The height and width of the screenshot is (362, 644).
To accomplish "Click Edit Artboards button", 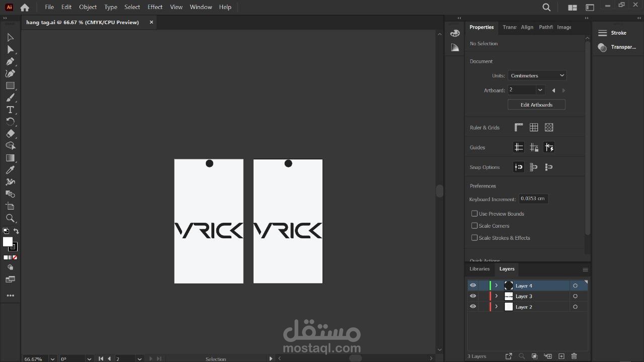I will tap(536, 105).
